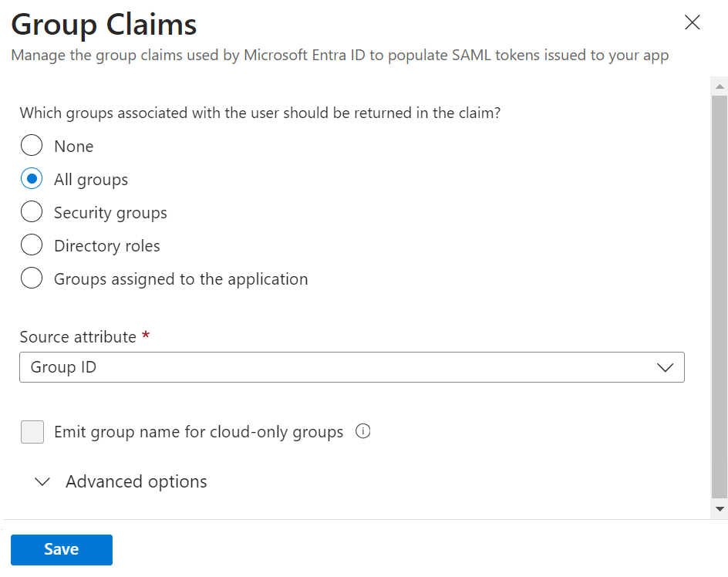The image size is (728, 577).
Task: Expand the Advanced options section label
Action: point(136,482)
